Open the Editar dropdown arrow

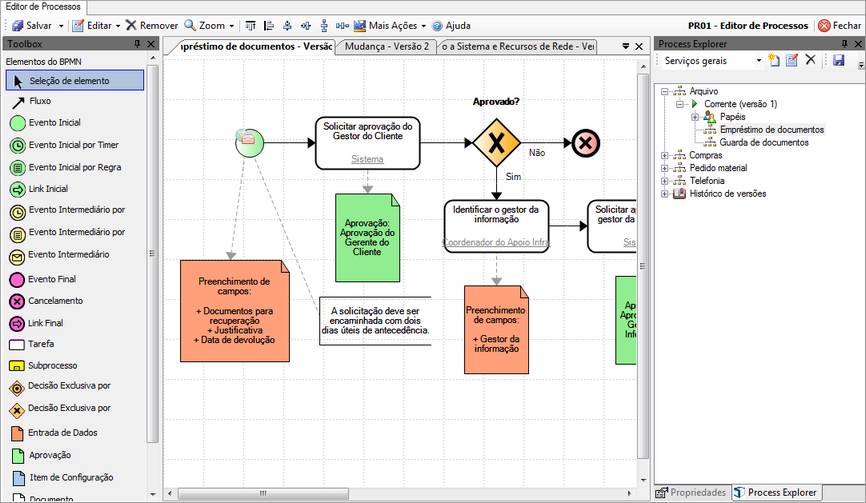click(118, 26)
